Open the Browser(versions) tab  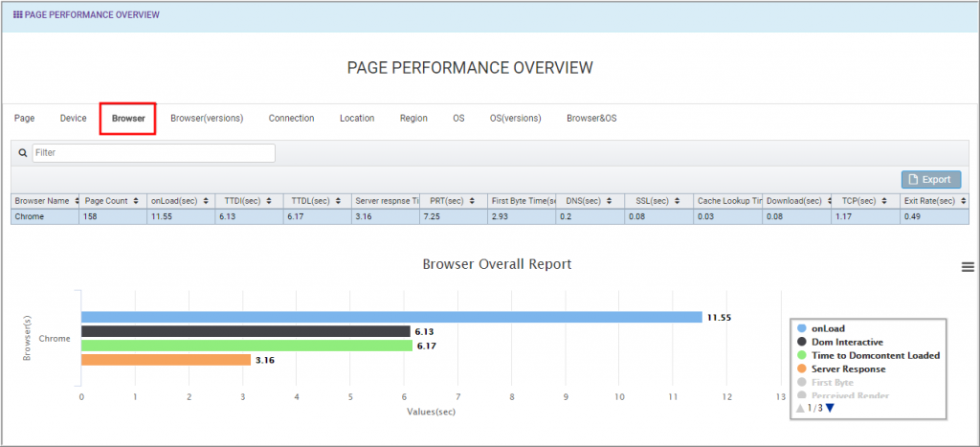[207, 118]
